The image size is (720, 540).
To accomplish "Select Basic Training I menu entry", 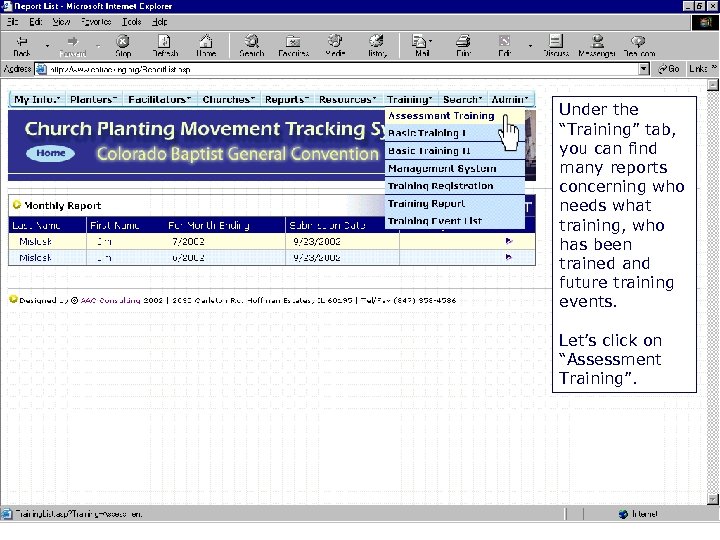I will [x=455, y=133].
